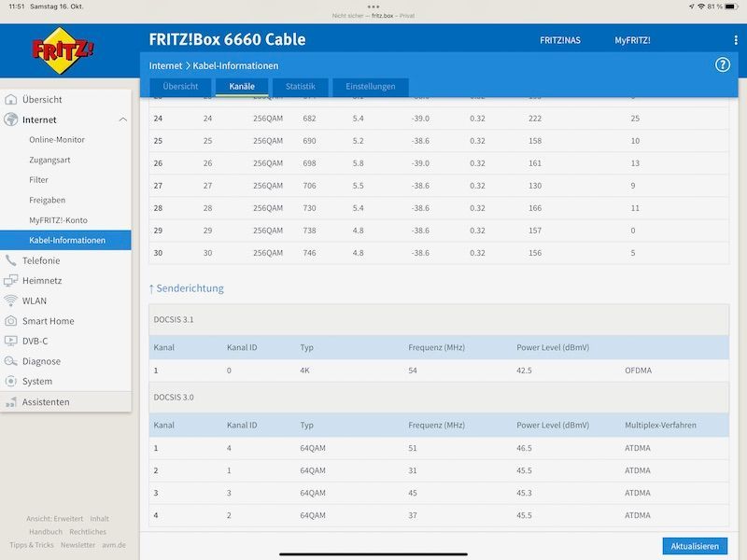Image resolution: width=747 pixels, height=560 pixels.
Task: Open MyFRITZ! in the header
Action: click(x=632, y=40)
